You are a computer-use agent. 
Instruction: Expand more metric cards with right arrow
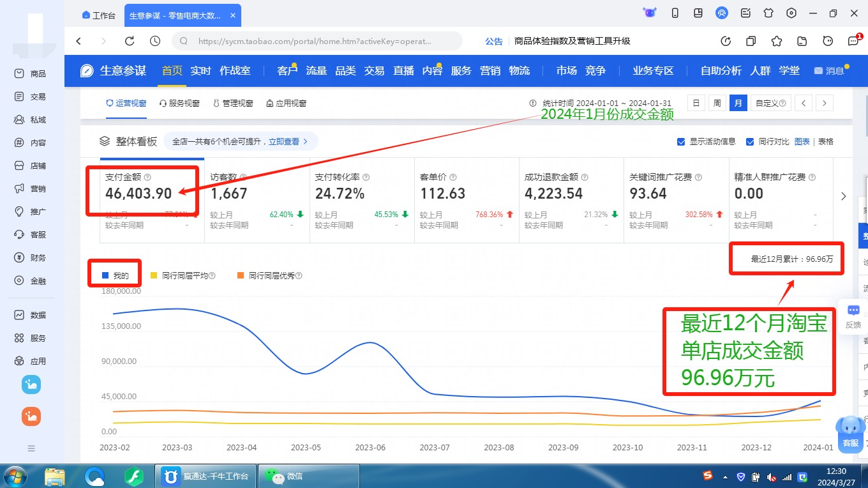pyautogui.click(x=843, y=197)
